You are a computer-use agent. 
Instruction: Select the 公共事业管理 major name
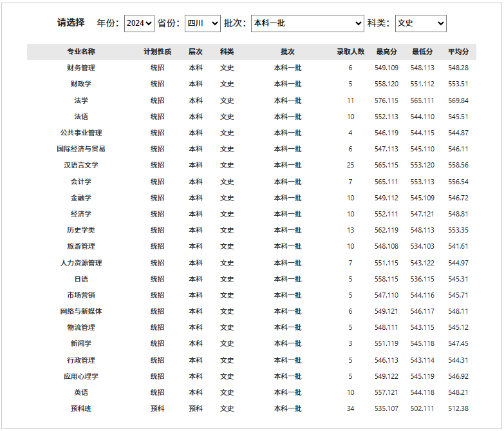(x=81, y=133)
